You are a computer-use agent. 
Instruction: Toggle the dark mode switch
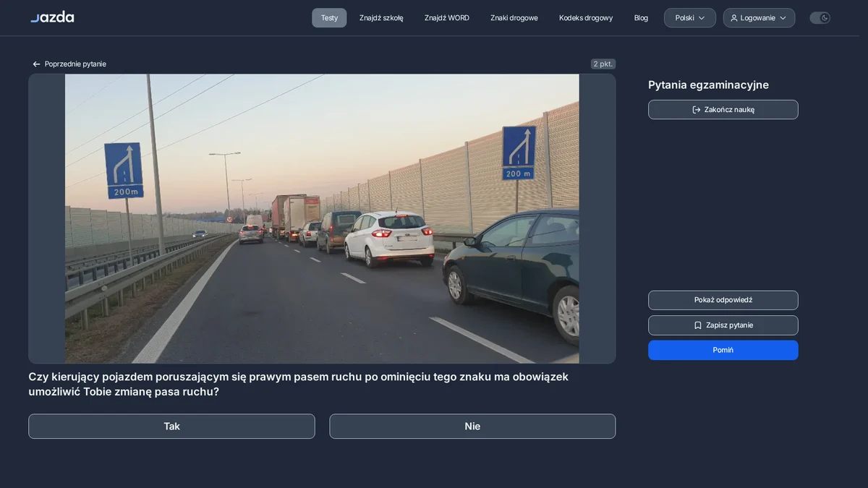pos(820,18)
